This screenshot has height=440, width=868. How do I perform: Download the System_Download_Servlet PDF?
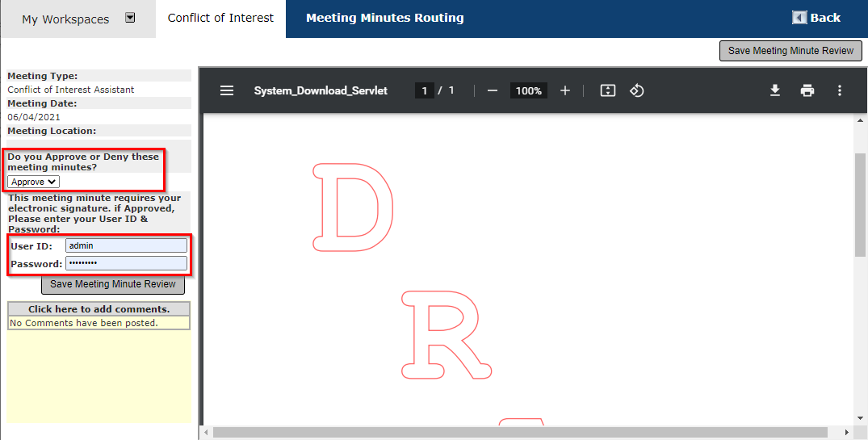point(775,90)
